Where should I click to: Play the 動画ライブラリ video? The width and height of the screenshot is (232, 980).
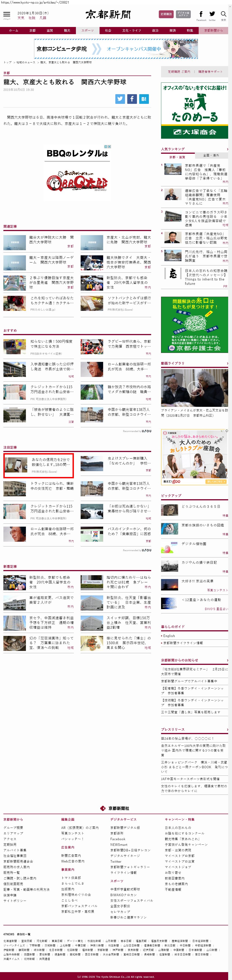point(194,388)
